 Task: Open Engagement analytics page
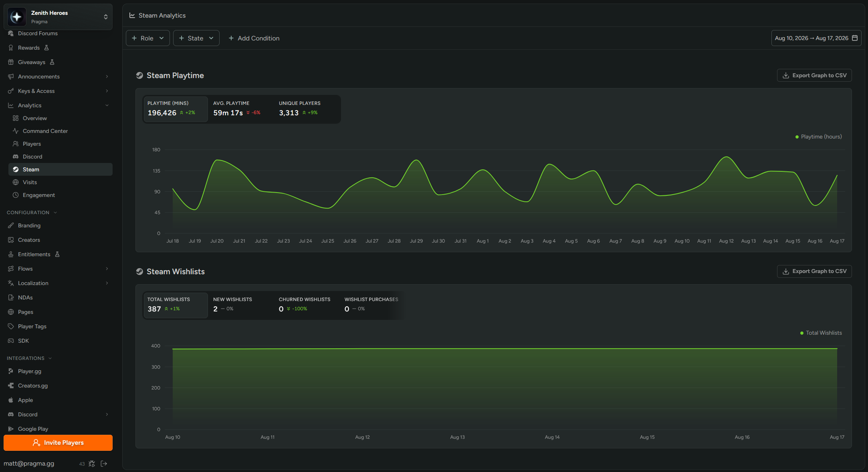coord(39,195)
